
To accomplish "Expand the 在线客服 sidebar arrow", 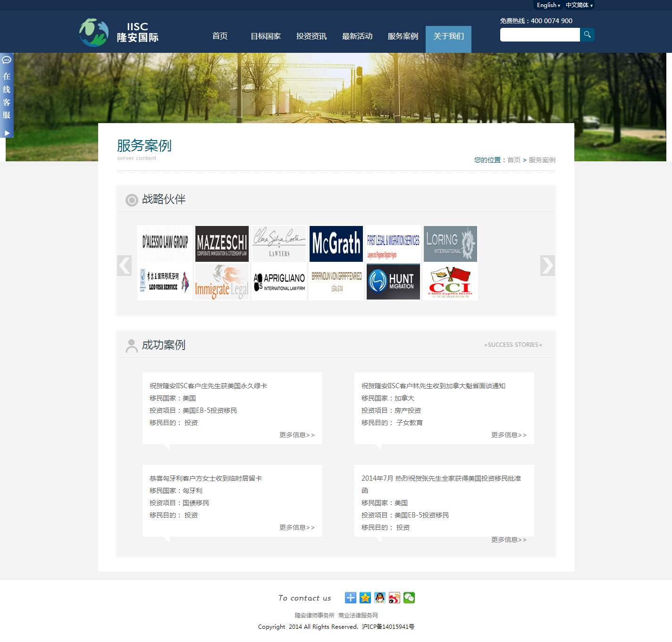I will pyautogui.click(x=7, y=133).
